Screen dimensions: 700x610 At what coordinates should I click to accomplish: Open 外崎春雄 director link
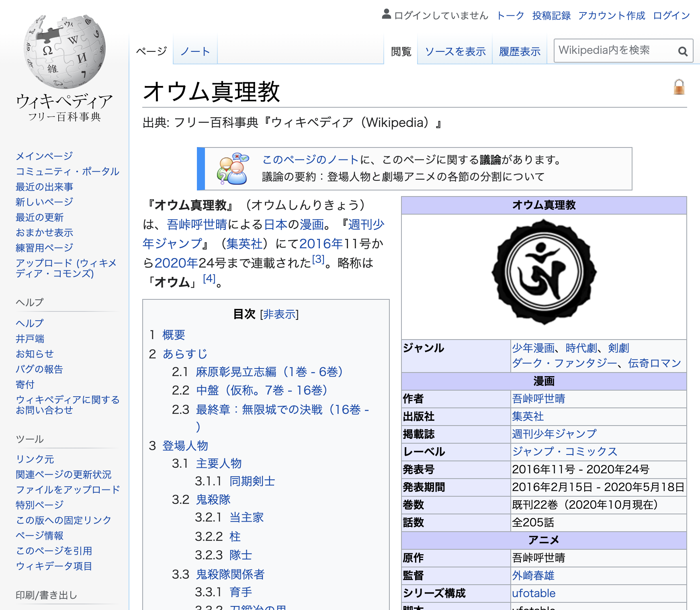533,575
